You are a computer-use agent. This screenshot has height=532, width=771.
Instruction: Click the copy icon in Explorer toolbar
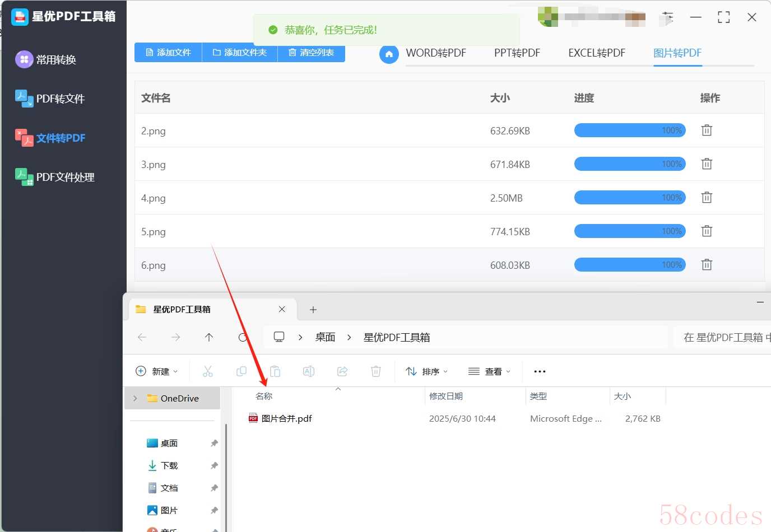241,371
